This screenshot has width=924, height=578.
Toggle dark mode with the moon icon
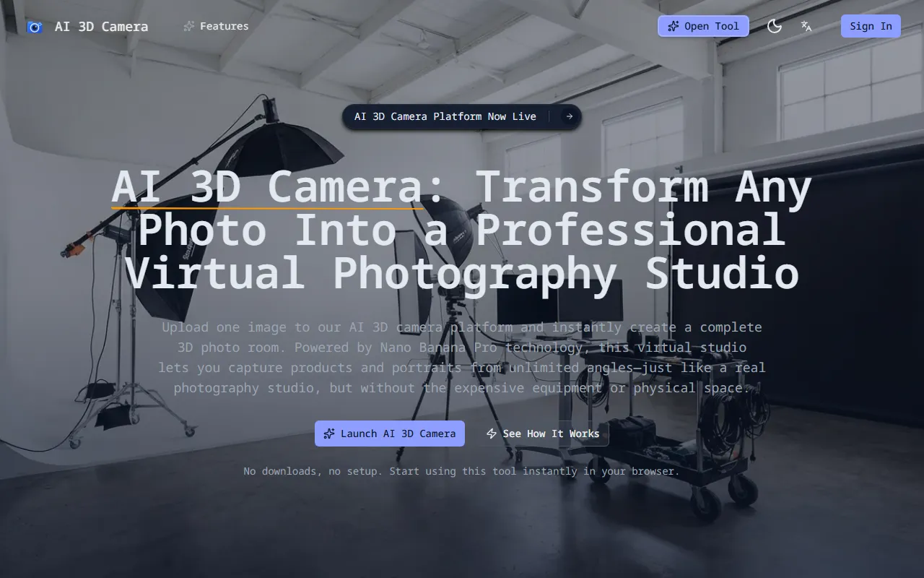tap(775, 26)
